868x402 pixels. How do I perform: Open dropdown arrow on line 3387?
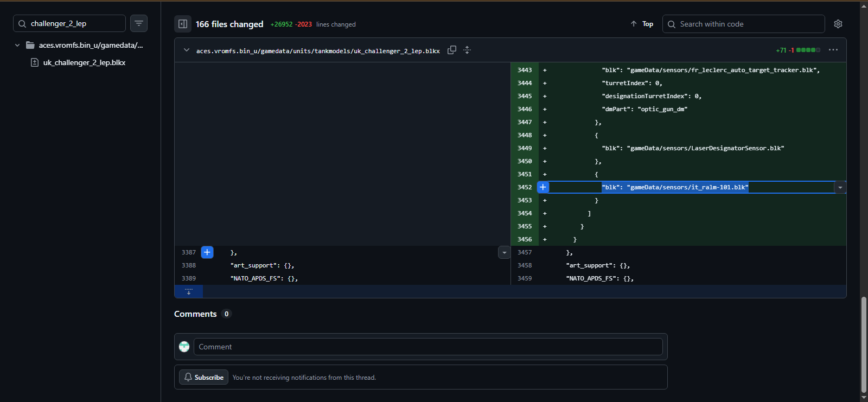(504, 252)
